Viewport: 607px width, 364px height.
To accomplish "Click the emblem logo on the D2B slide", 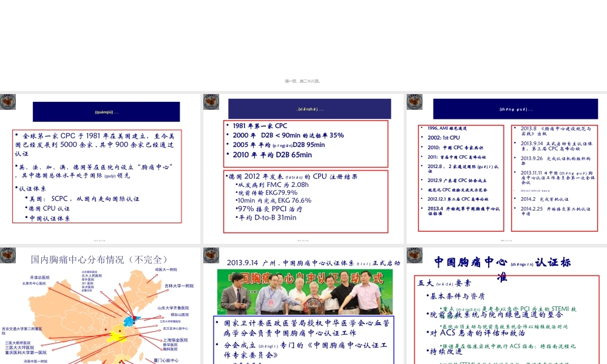I will (x=212, y=102).
